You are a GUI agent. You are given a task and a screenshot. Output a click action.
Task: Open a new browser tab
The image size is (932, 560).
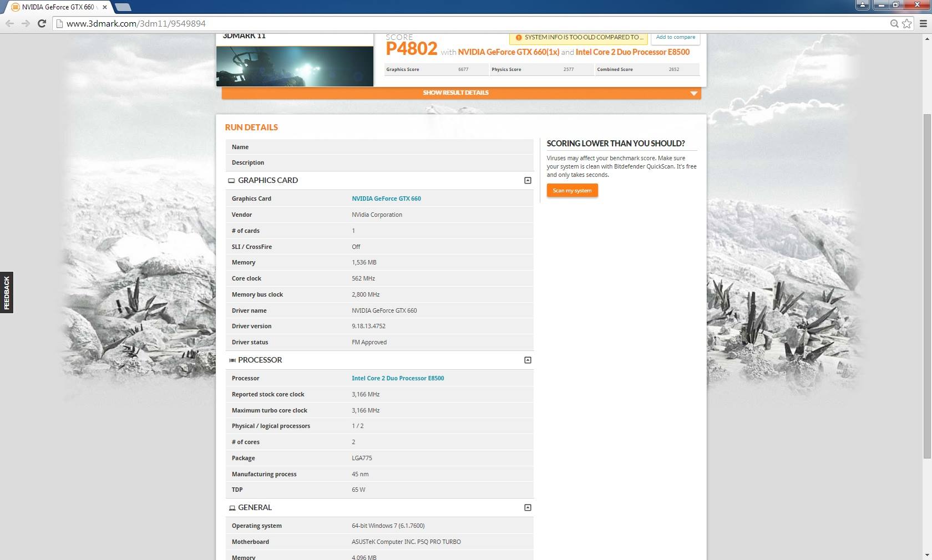pos(123,7)
